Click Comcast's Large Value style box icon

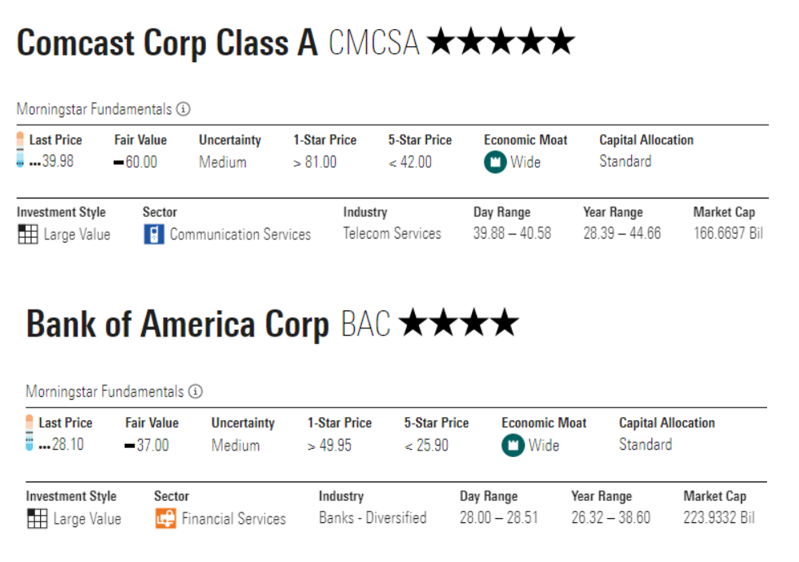pyautogui.click(x=28, y=234)
